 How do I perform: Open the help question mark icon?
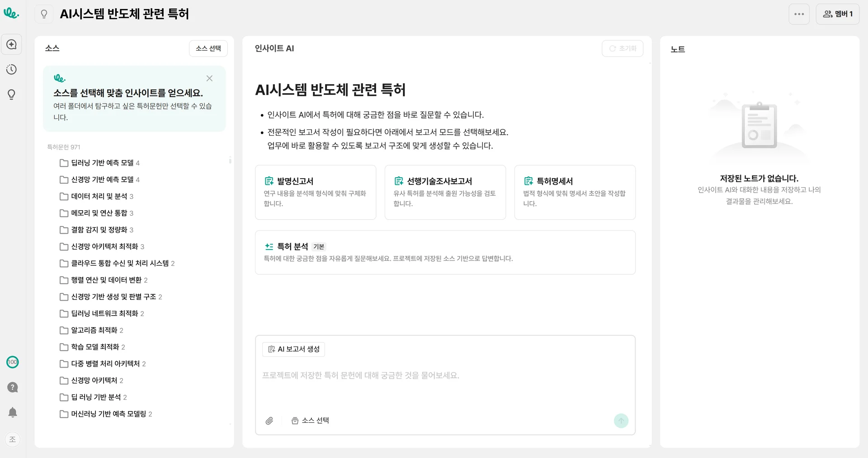point(13,387)
